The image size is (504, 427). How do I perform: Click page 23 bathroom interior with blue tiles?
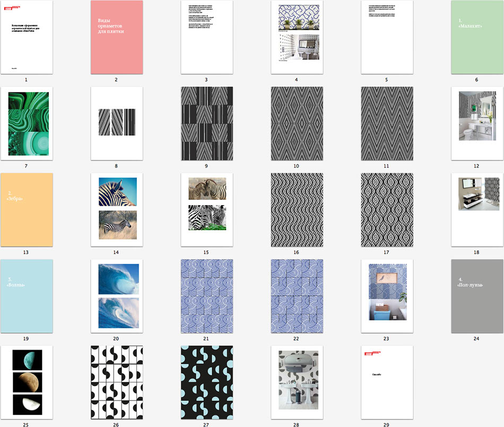click(387, 296)
